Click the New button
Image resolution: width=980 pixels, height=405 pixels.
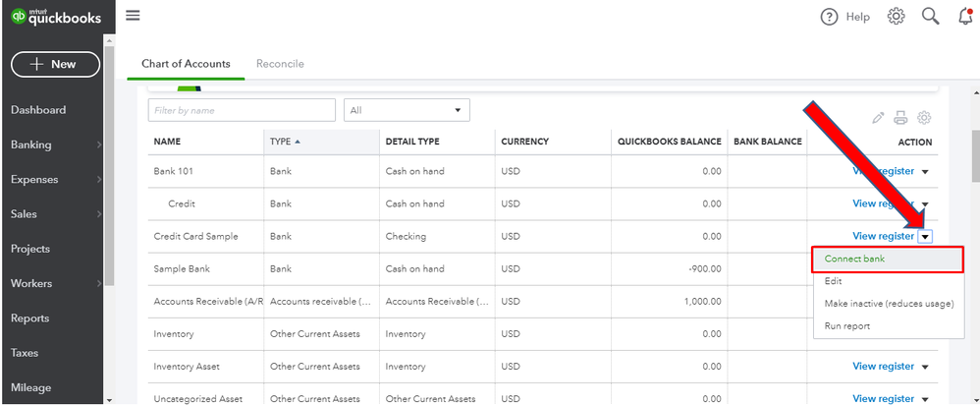[55, 65]
